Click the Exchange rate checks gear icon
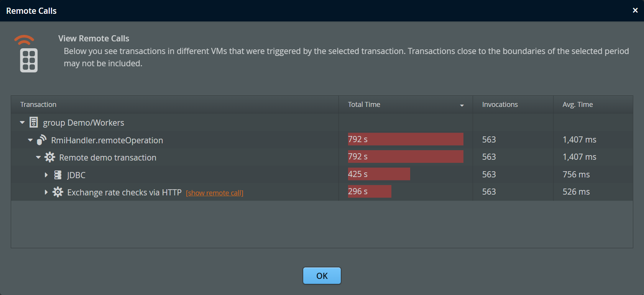Screen dimensions: 644x295 tap(58, 192)
